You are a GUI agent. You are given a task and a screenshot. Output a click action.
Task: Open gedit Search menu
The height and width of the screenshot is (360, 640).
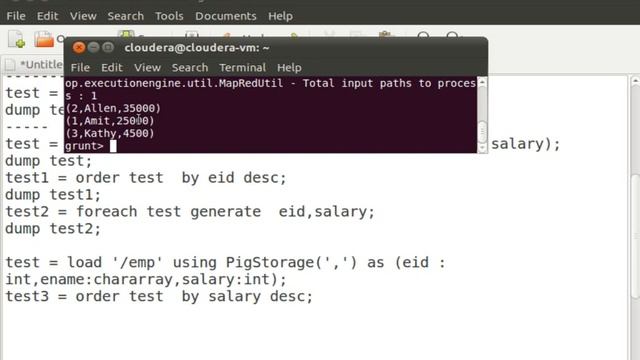click(126, 16)
